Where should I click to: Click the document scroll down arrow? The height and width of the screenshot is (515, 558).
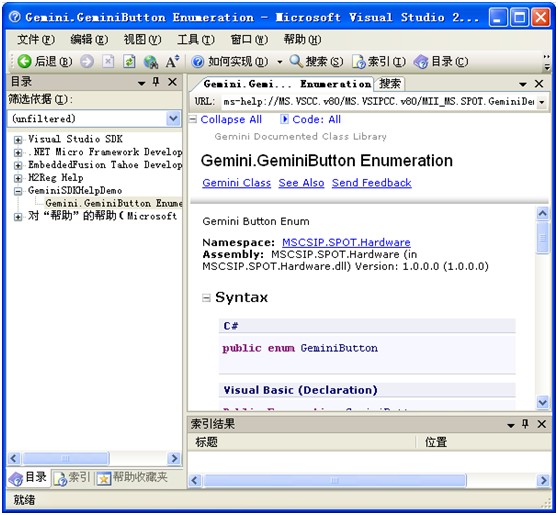tap(543, 403)
